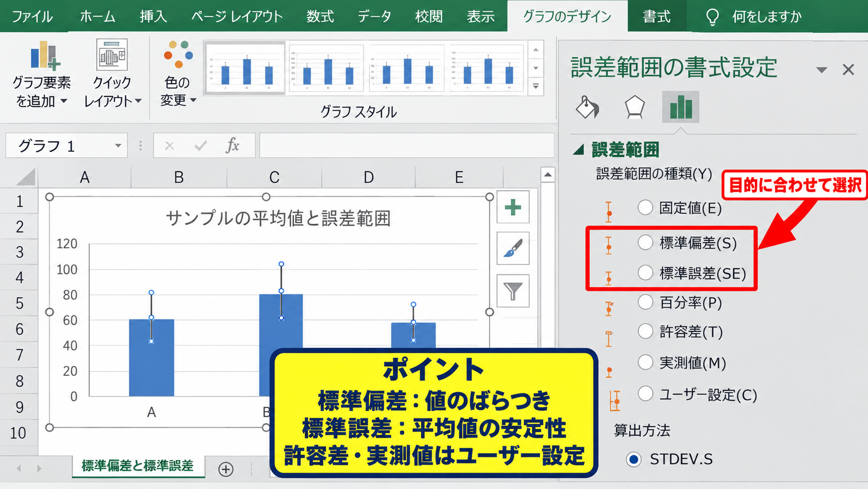Click the chart filter funnel button
The height and width of the screenshot is (489, 868).
(513, 290)
